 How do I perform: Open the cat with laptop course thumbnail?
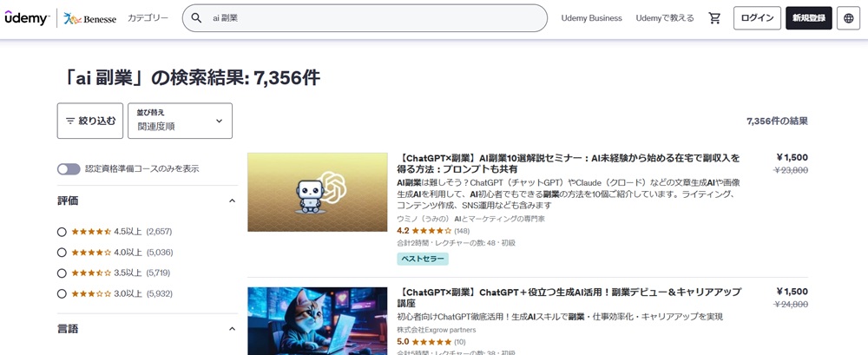coord(317,321)
